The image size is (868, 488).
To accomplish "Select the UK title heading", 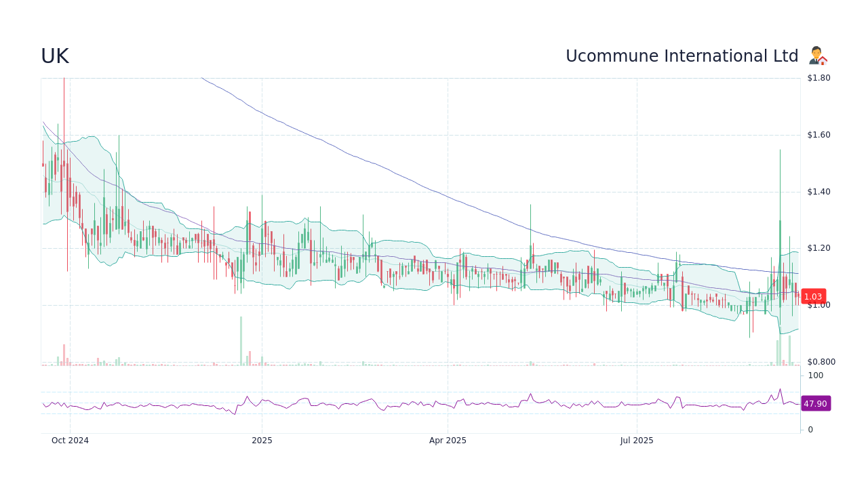I will pyautogui.click(x=54, y=56).
